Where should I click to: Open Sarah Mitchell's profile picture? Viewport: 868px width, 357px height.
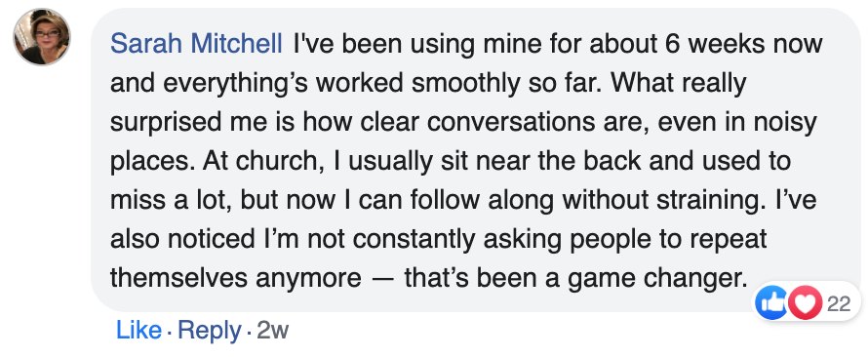pyautogui.click(x=42, y=36)
